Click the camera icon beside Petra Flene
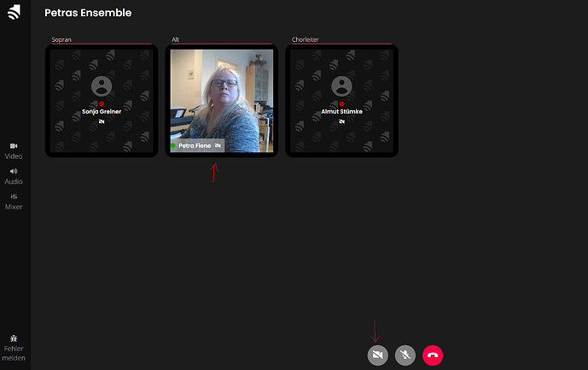 [218, 145]
